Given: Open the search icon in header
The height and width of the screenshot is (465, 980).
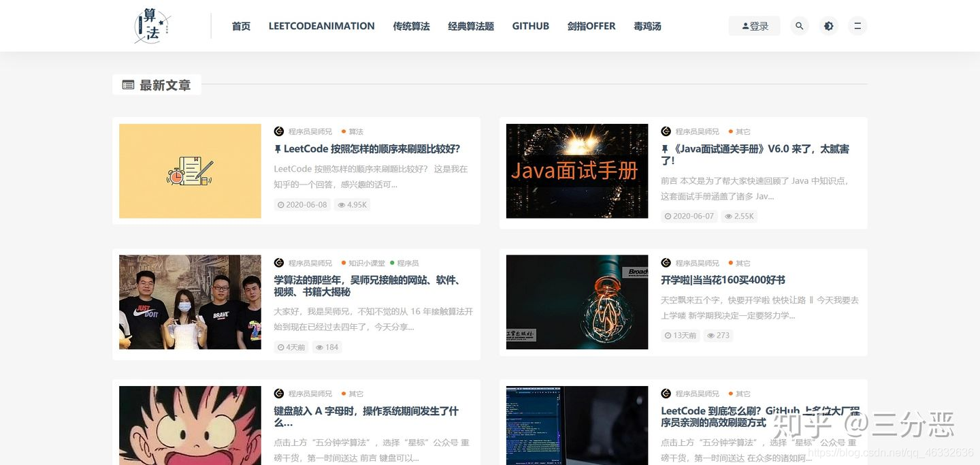Looking at the screenshot, I should [800, 26].
